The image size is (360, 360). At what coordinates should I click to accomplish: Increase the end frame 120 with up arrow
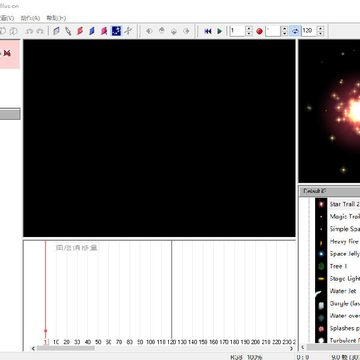[x=320, y=29]
